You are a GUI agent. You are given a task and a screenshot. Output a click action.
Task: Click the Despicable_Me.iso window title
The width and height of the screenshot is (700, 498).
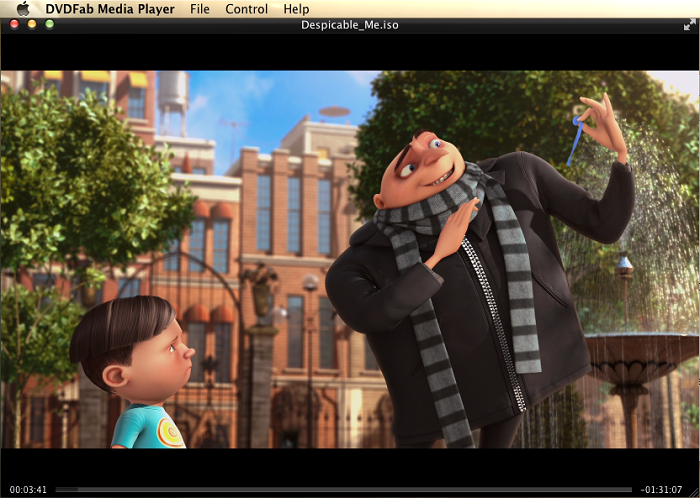pyautogui.click(x=350, y=25)
